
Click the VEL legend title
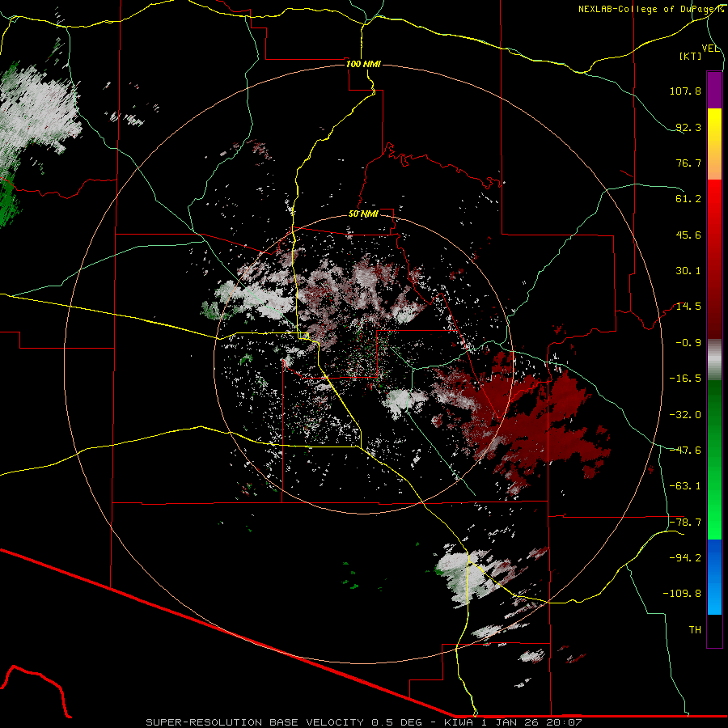(x=710, y=49)
